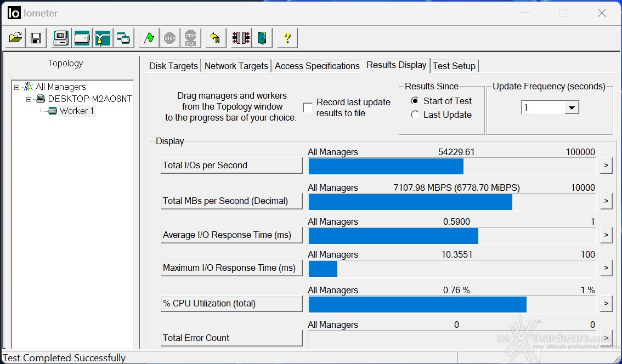The image size is (622, 364).
Task: Click the 100000 scale maximum label
Action: (x=580, y=152)
